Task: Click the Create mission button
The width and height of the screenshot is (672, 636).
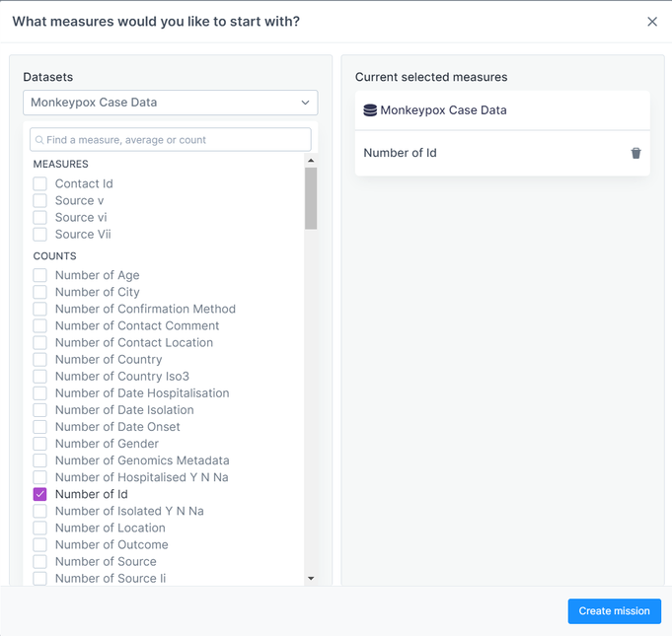Action: 614,611
